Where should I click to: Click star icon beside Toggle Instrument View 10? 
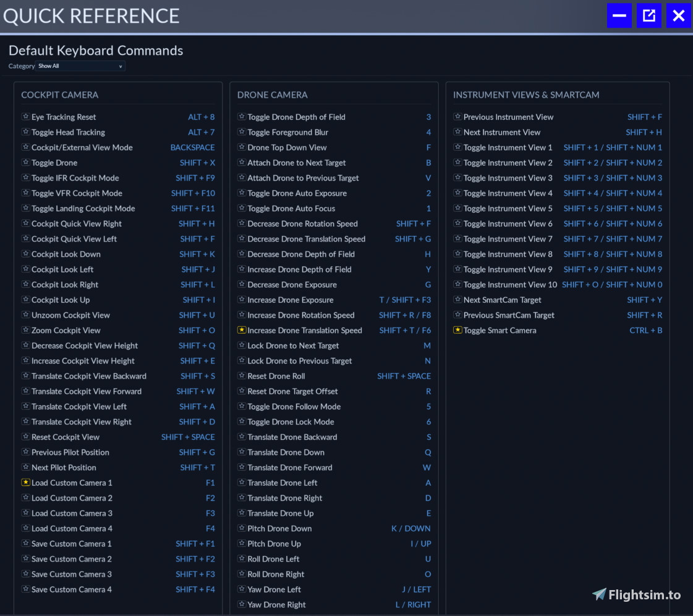pyautogui.click(x=458, y=284)
